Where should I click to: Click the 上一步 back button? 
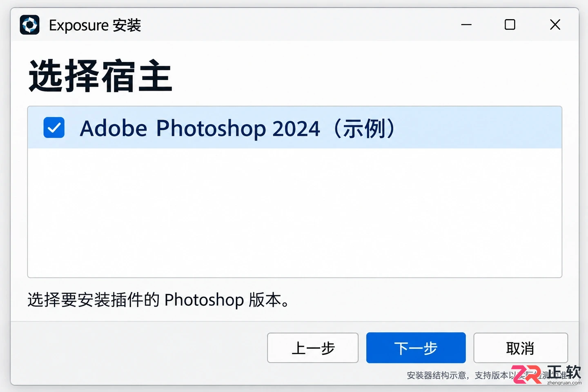pyautogui.click(x=313, y=348)
